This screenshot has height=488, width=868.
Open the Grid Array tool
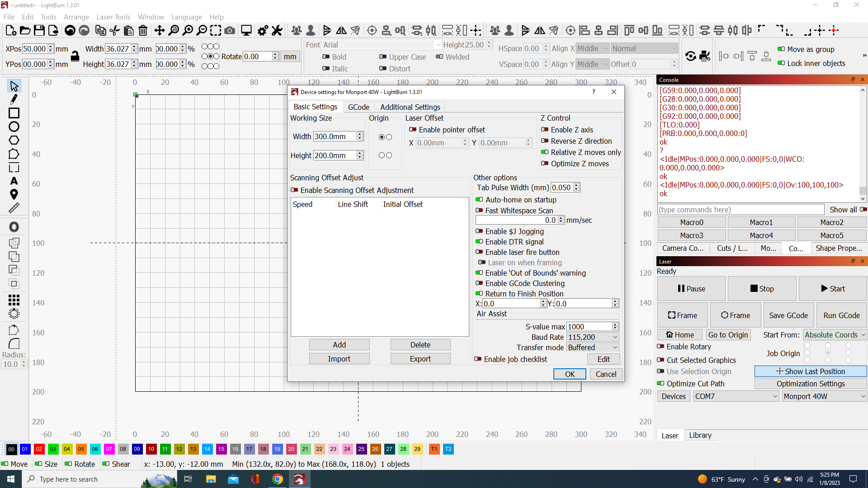click(x=14, y=300)
